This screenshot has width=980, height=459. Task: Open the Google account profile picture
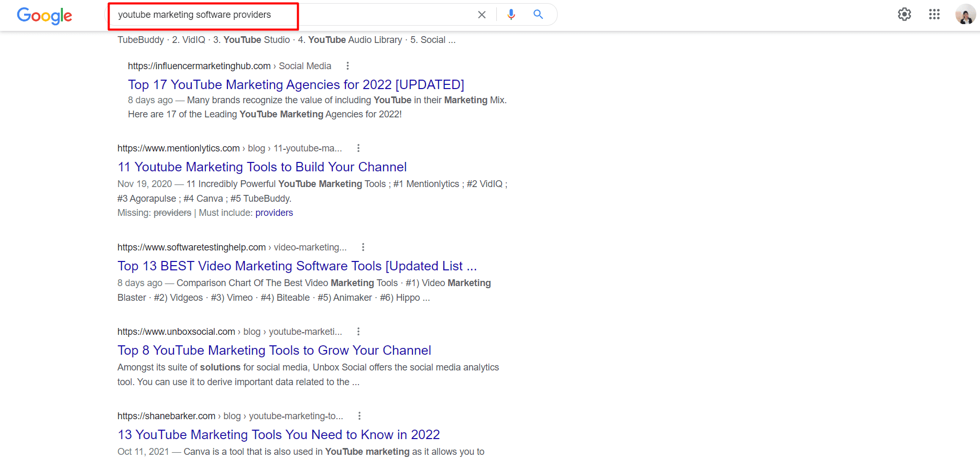click(x=965, y=15)
